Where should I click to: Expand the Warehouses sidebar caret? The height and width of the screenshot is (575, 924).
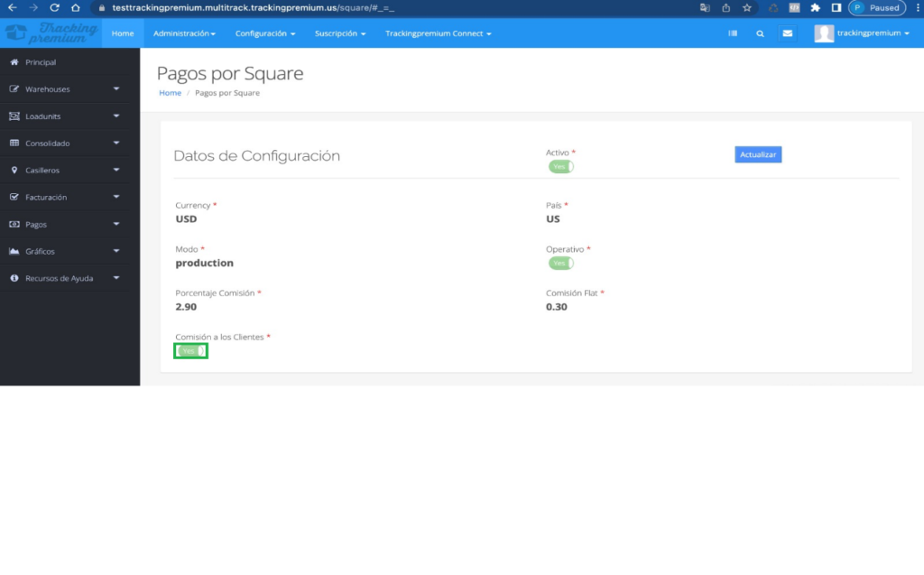click(116, 89)
